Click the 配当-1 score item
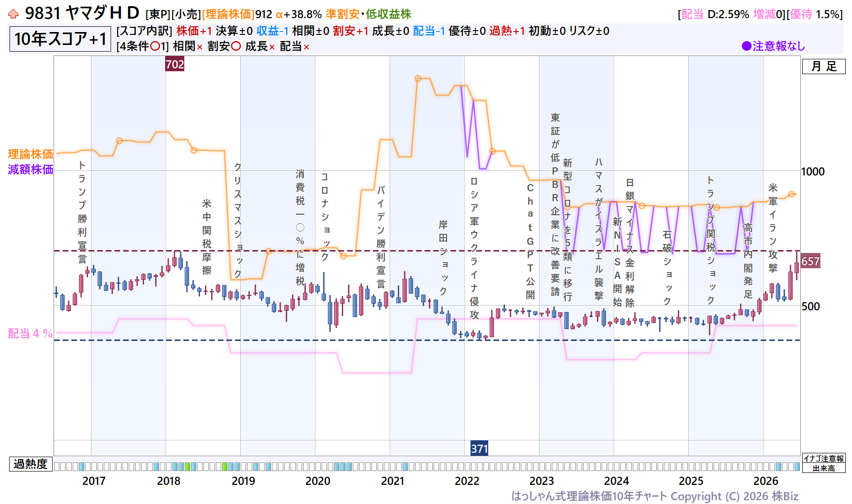 point(429,31)
